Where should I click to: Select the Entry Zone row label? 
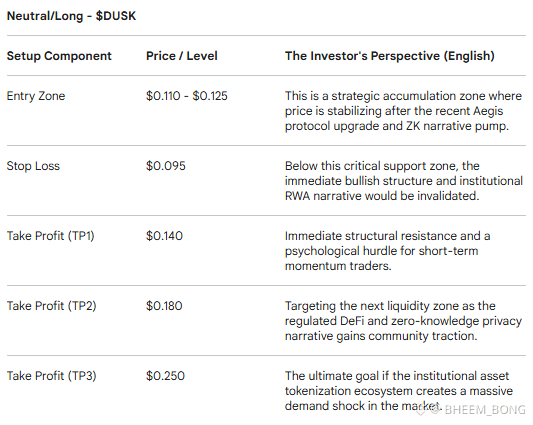coord(36,96)
